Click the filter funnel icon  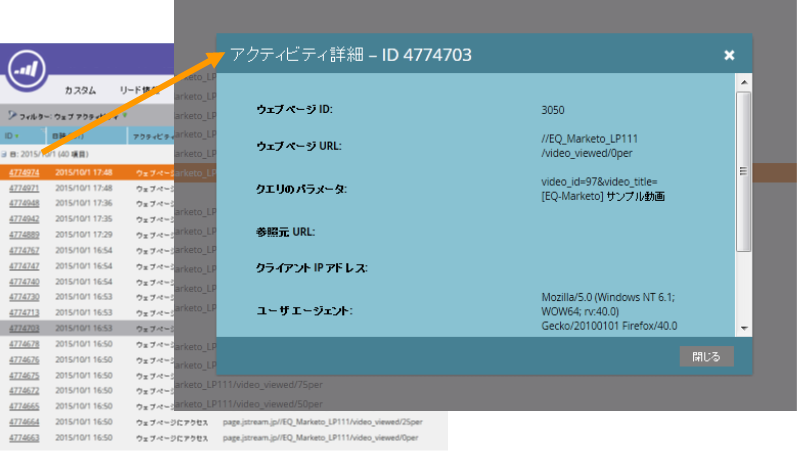coord(10,116)
